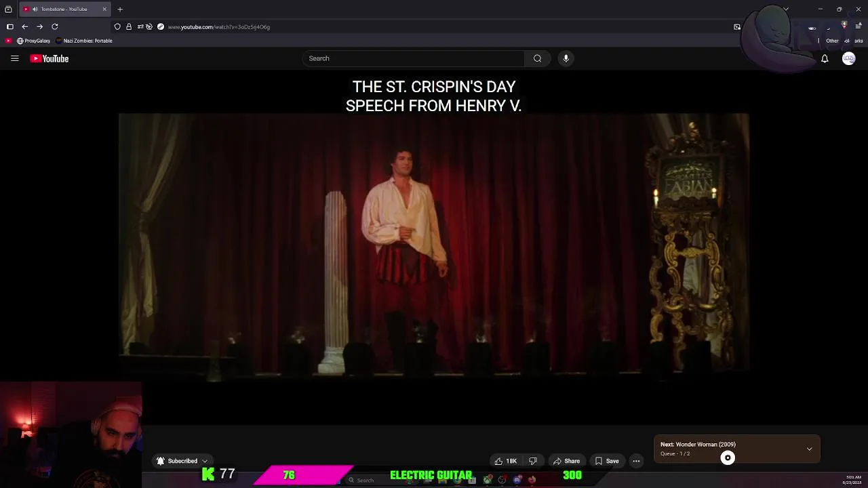Open a new browser tab
The width and height of the screenshot is (868, 488).
[120, 9]
